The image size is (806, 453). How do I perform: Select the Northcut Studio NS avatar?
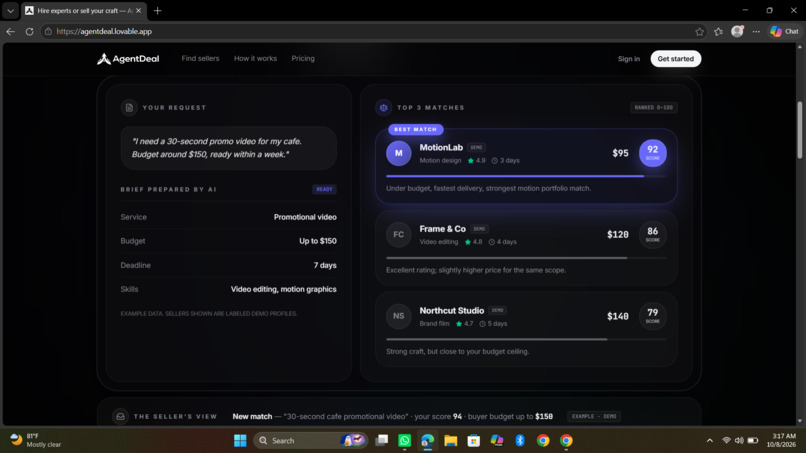pos(398,316)
